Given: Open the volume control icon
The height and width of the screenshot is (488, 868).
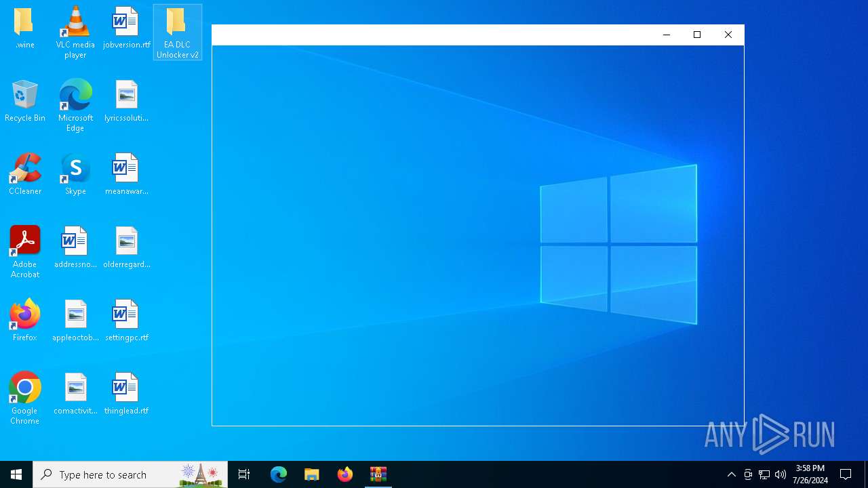Looking at the screenshot, I should [781, 474].
